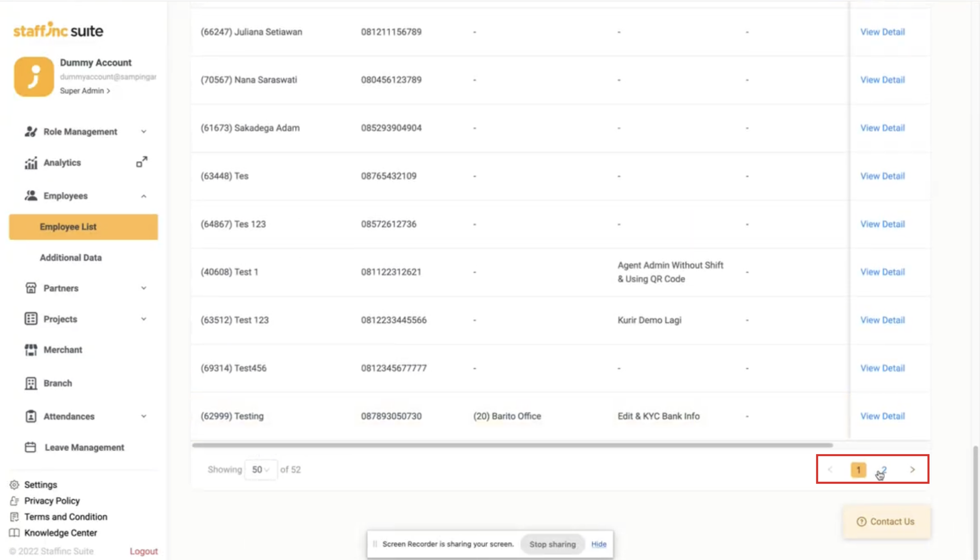The image size is (980, 560).
Task: Collapse the Employees section chevron
Action: (x=144, y=196)
